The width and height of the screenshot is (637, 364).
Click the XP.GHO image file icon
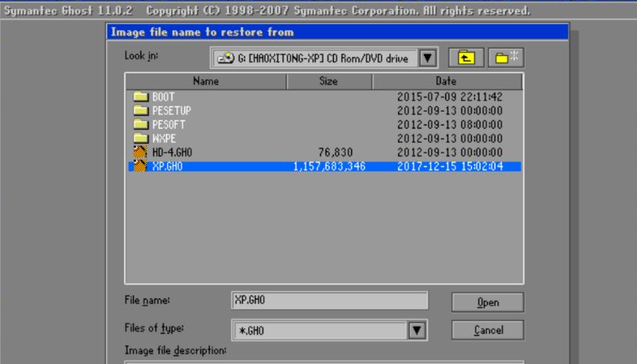tap(140, 166)
